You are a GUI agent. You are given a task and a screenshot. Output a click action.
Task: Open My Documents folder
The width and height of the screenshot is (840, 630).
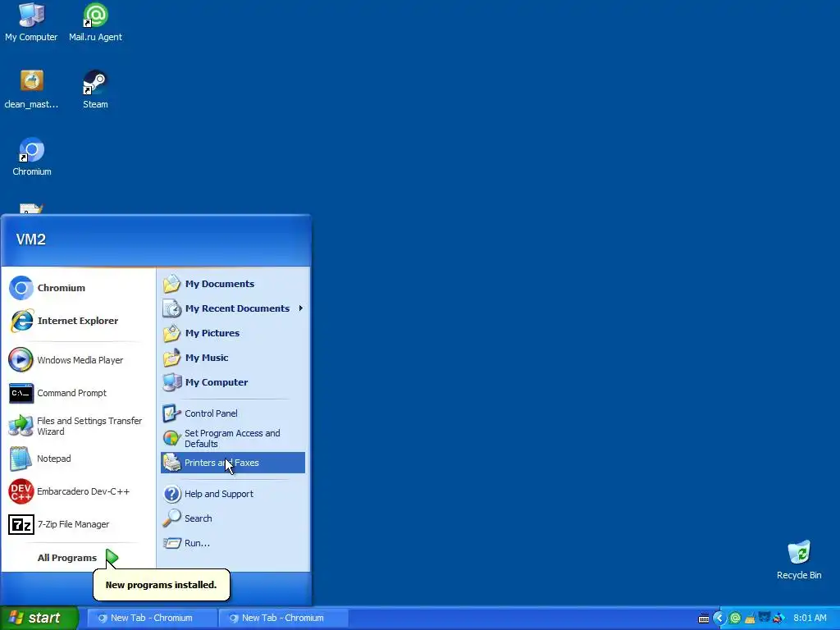point(232,284)
